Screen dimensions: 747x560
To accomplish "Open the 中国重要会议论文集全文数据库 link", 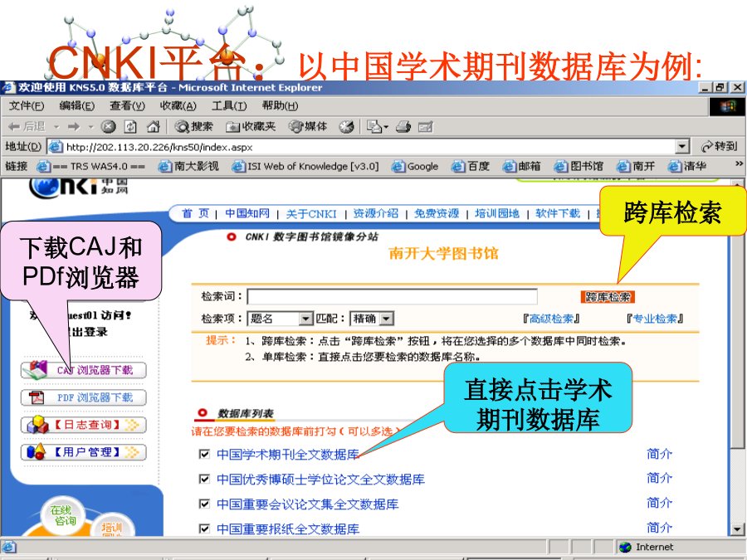I will click(308, 504).
